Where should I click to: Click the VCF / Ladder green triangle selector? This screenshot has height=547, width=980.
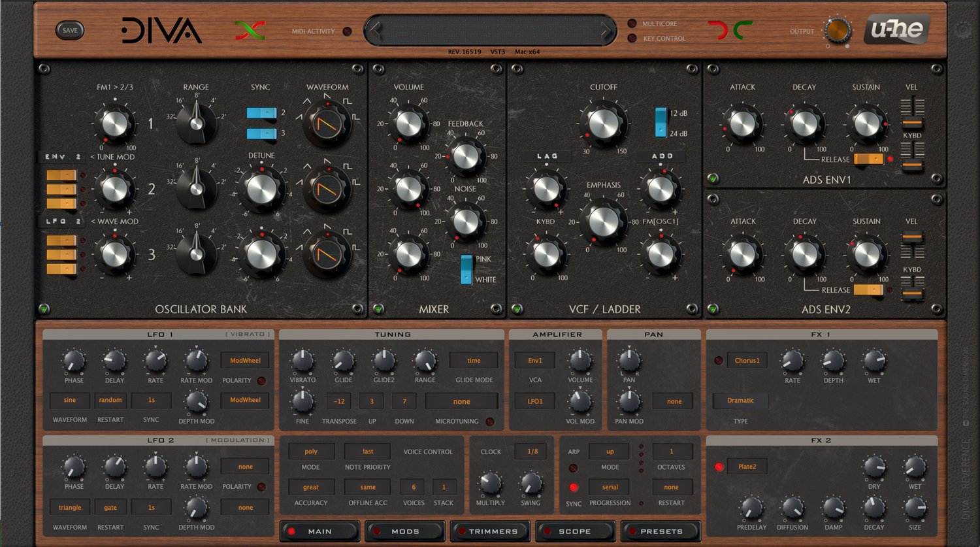(x=517, y=309)
